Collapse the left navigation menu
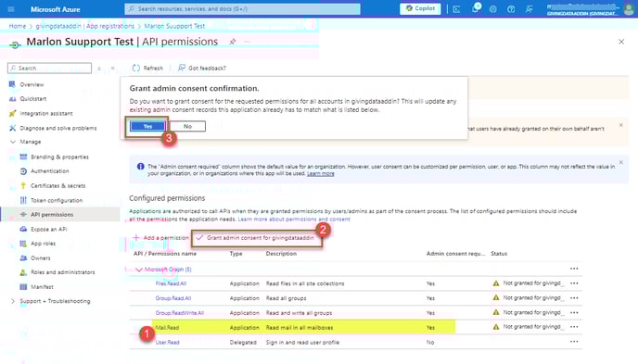This screenshot has width=638, height=364. point(113,69)
